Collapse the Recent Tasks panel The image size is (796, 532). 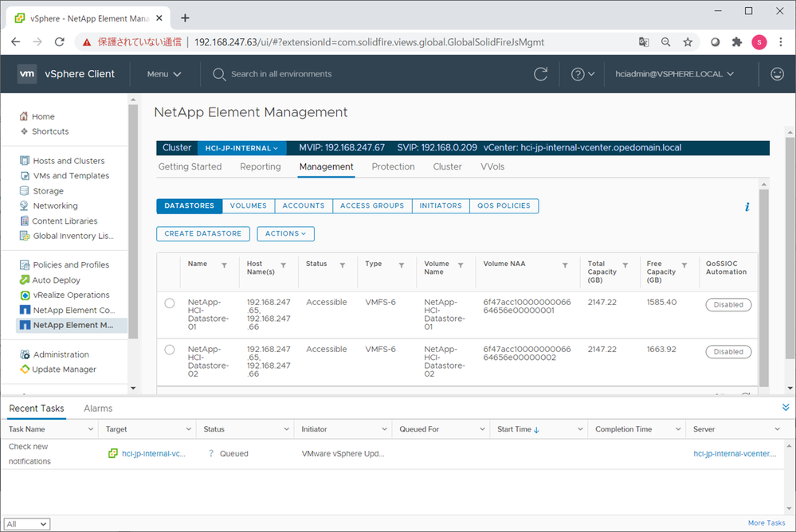click(x=786, y=408)
